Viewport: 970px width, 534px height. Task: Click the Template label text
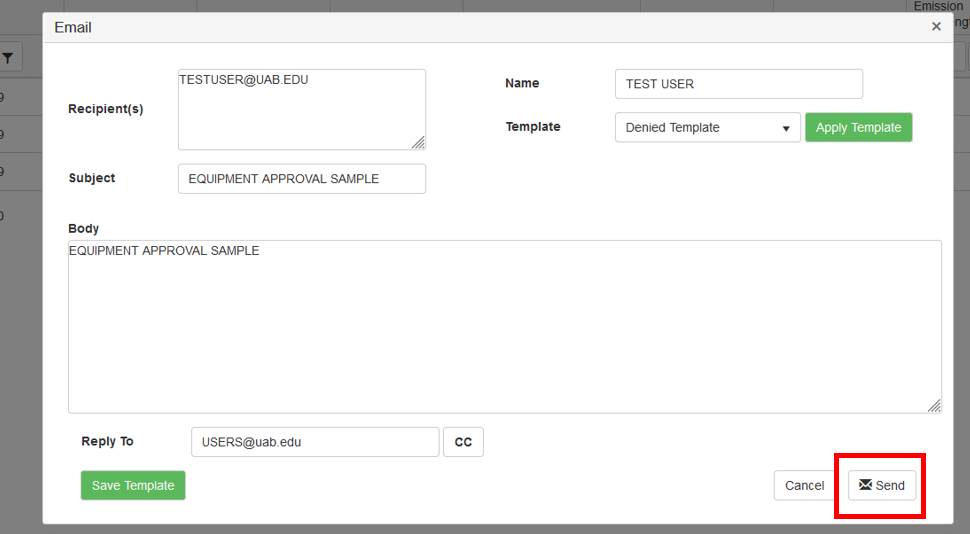533,127
